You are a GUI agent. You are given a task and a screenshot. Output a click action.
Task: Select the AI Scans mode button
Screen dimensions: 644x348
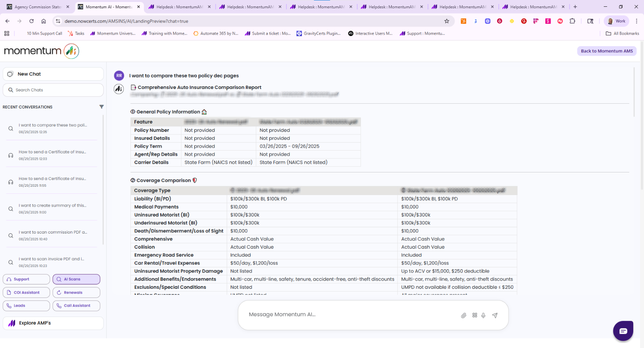coord(76,279)
